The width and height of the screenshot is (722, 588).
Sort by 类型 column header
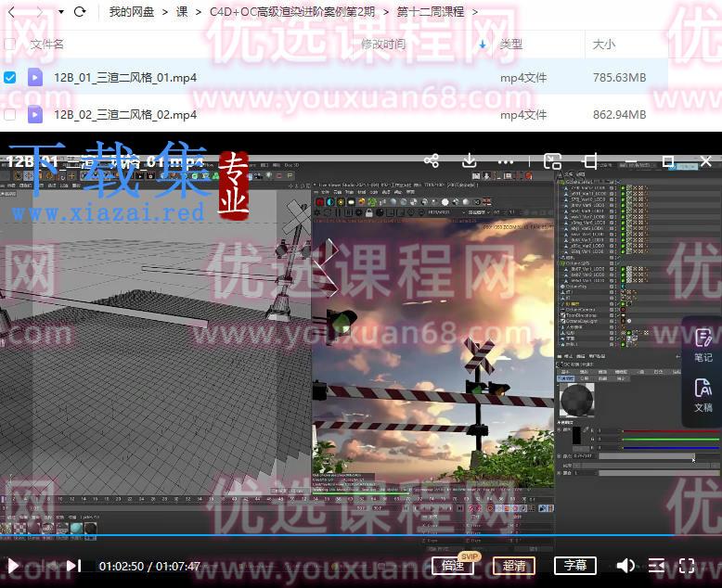[511, 45]
